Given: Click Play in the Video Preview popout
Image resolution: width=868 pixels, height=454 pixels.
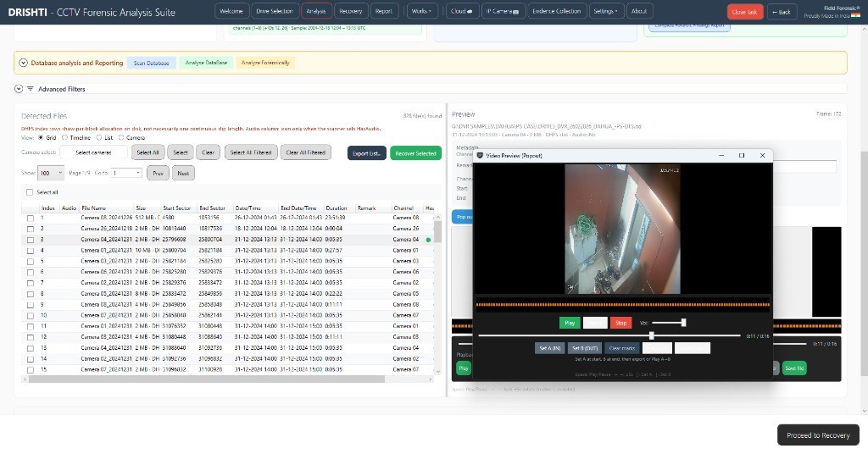Looking at the screenshot, I should (x=570, y=323).
